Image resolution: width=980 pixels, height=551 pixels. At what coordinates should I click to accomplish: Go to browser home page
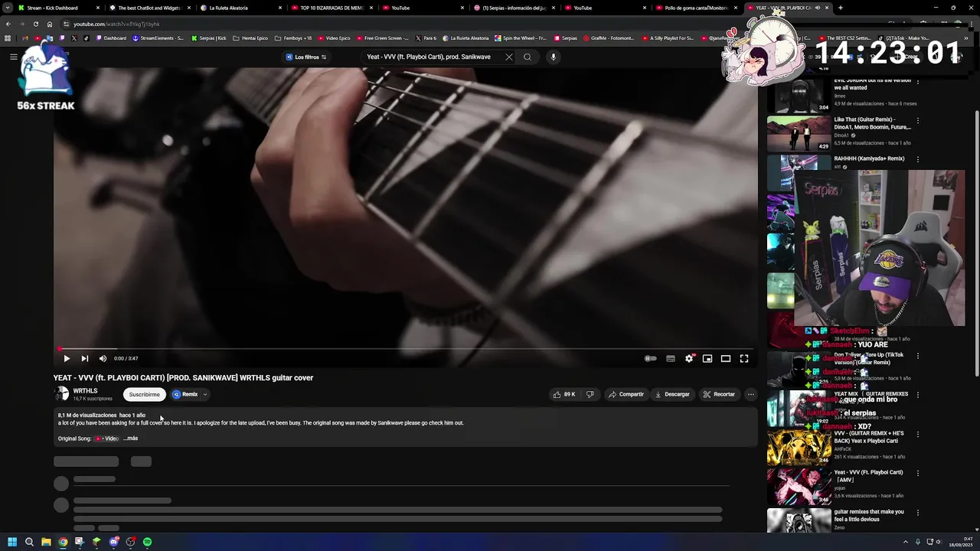[x=50, y=24]
